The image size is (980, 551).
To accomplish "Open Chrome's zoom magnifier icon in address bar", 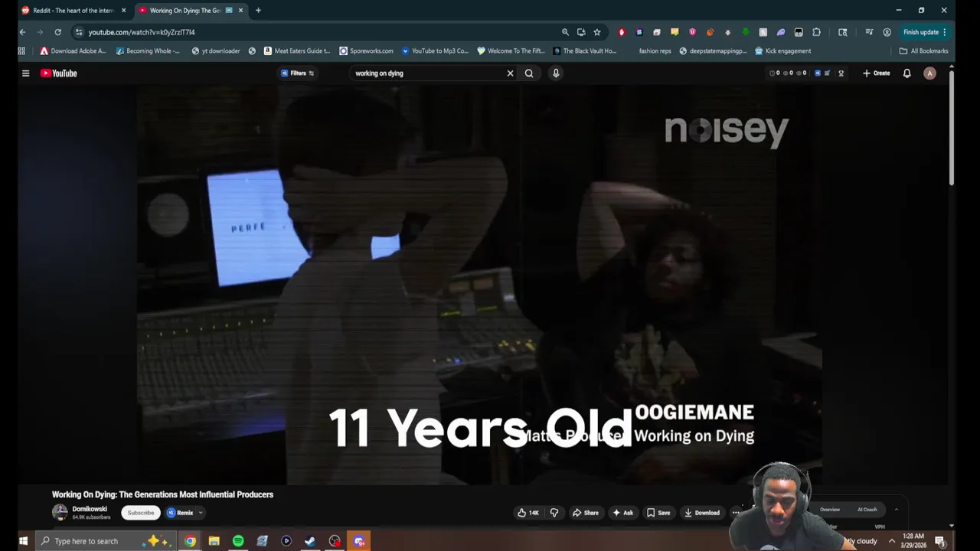I will [x=565, y=32].
